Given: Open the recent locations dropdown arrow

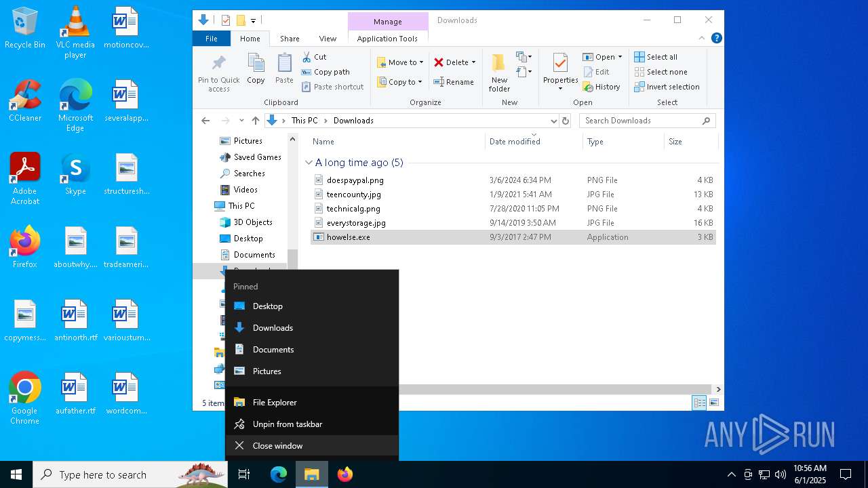Looking at the screenshot, I should 241,121.
